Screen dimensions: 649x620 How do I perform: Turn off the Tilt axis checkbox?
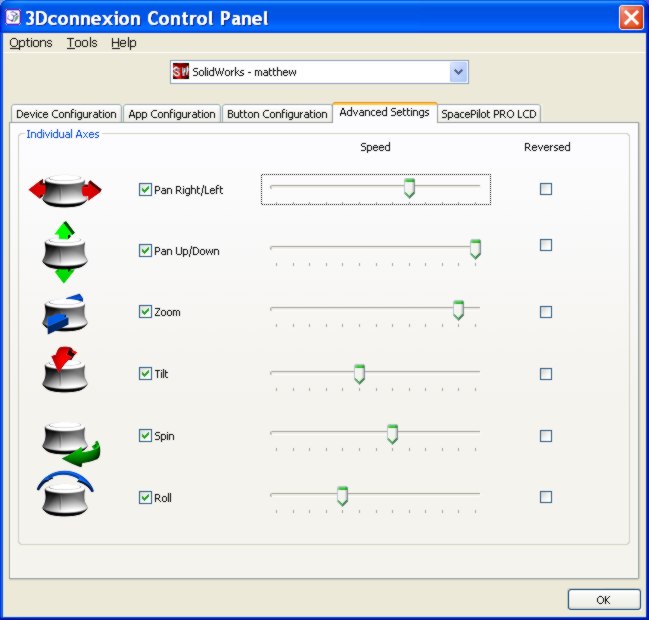145,373
